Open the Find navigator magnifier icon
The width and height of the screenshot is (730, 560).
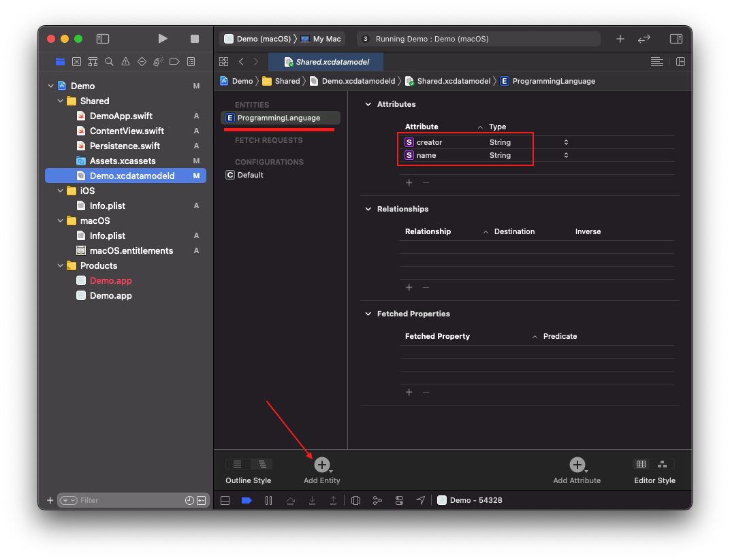[x=109, y=61]
